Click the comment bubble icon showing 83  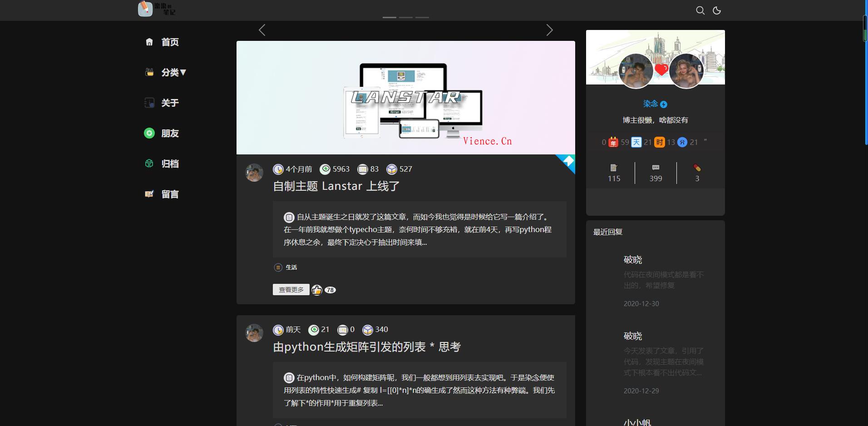click(x=363, y=169)
